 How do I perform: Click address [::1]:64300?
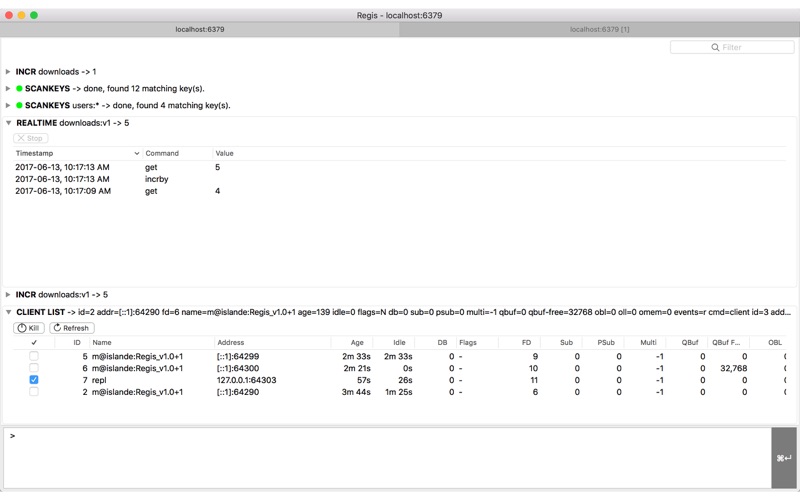click(238, 368)
